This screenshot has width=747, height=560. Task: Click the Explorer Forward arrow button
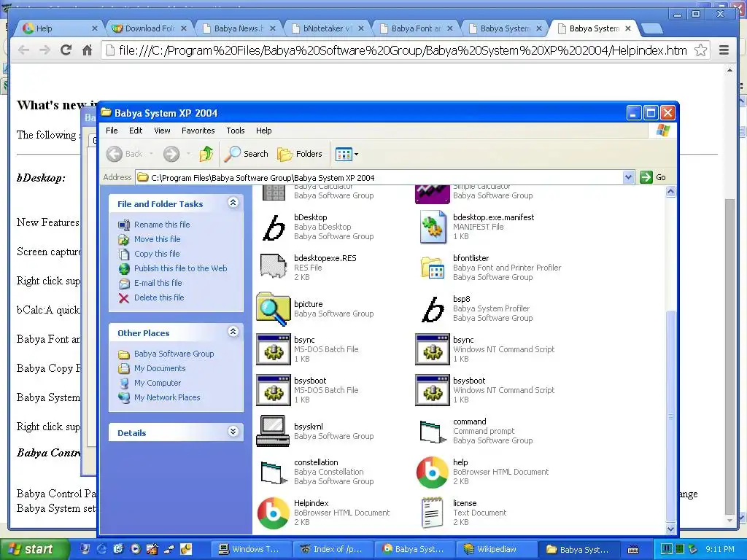[171, 154]
